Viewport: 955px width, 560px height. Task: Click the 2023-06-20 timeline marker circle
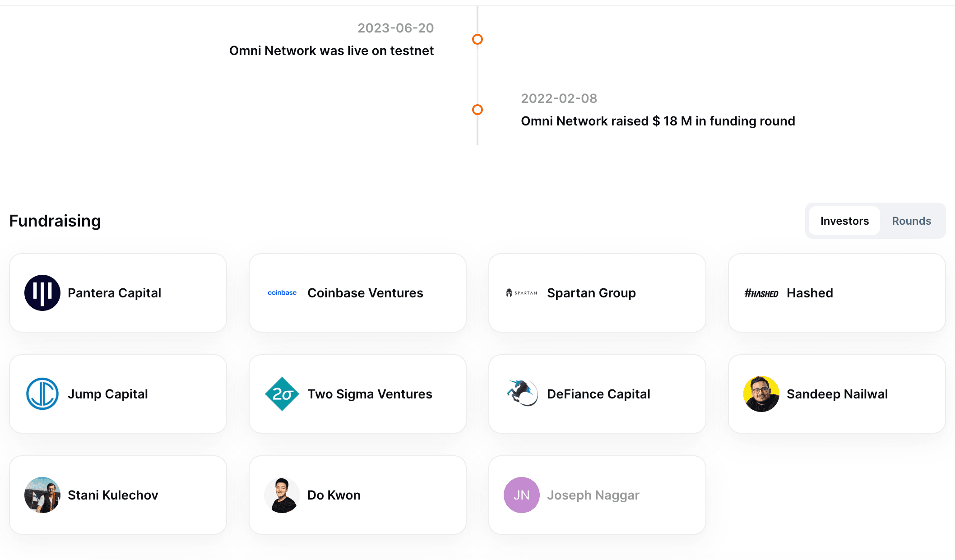(477, 39)
